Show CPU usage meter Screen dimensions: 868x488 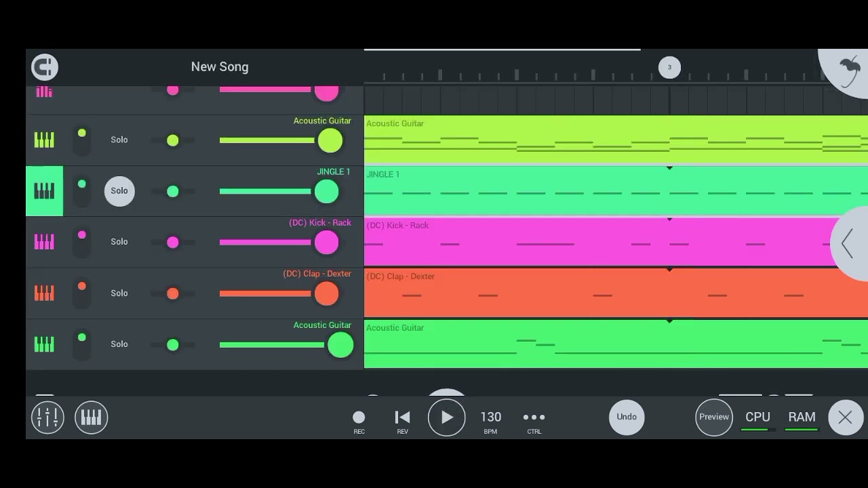(x=757, y=420)
